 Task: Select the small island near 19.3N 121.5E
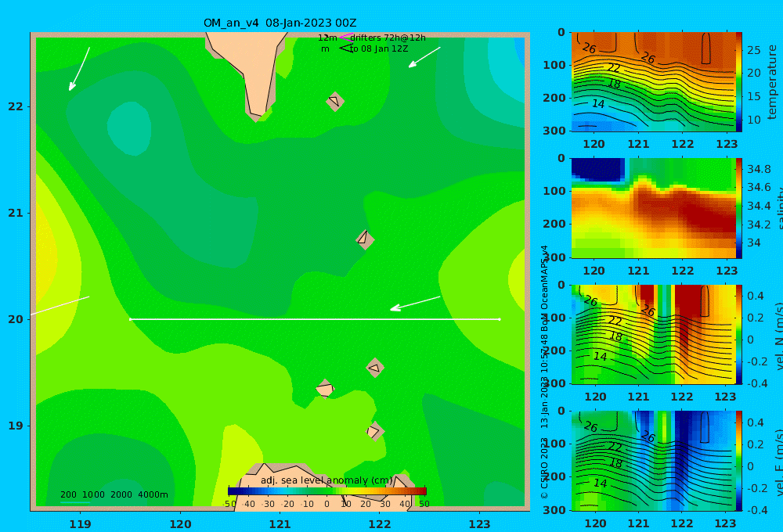point(325,388)
